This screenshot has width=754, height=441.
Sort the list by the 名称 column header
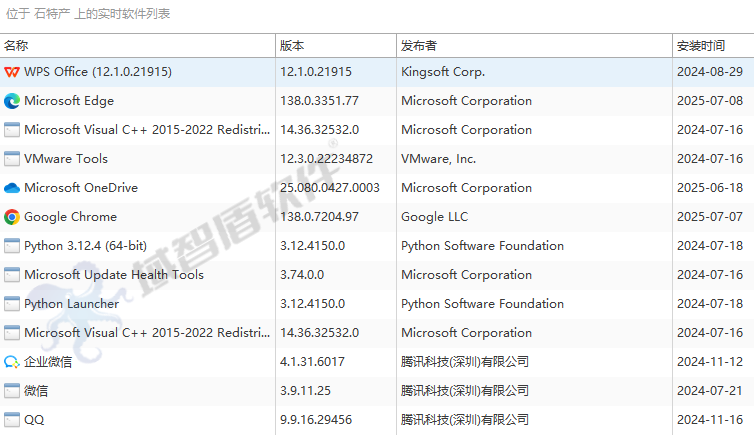(138, 46)
